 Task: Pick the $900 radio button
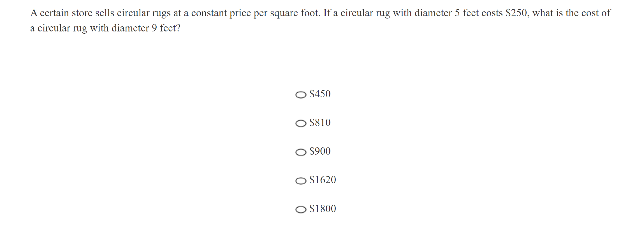click(x=301, y=152)
